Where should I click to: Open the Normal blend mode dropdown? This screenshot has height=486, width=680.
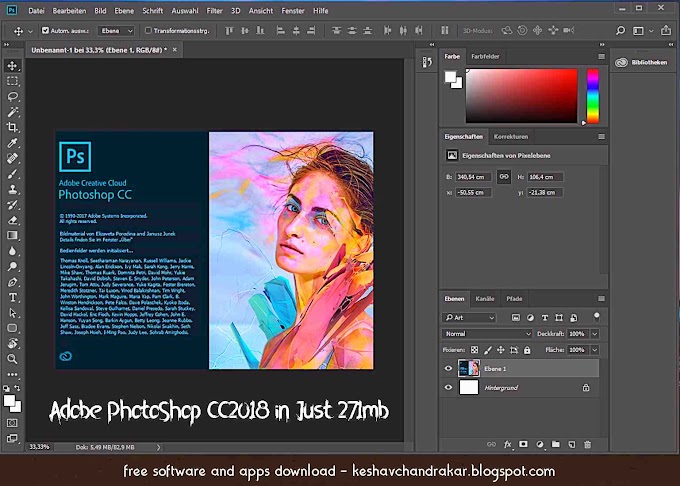tap(487, 334)
